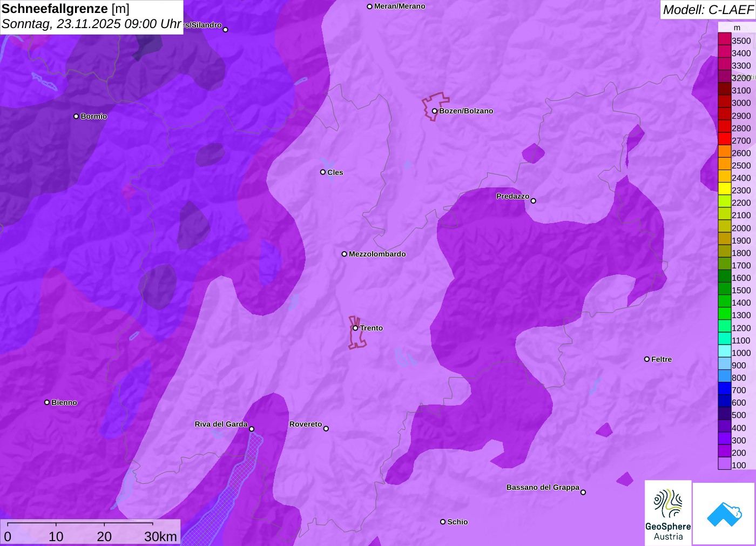
Task: Click the Mezzolombardo label text
Action: tap(377, 254)
